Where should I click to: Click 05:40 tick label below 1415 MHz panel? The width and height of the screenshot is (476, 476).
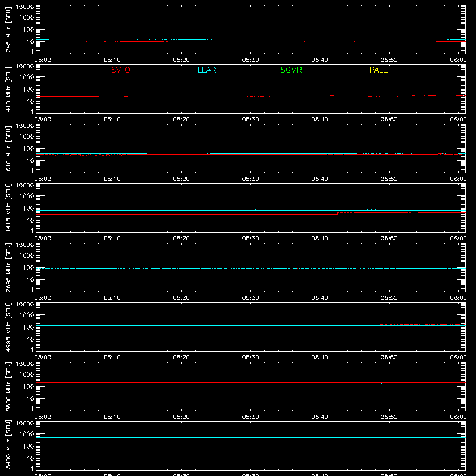(320, 239)
